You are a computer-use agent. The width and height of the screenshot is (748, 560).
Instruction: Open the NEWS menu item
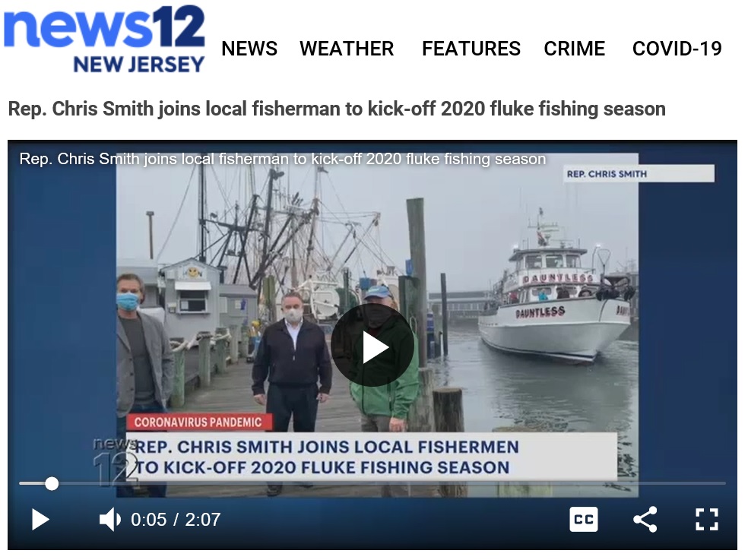click(249, 49)
